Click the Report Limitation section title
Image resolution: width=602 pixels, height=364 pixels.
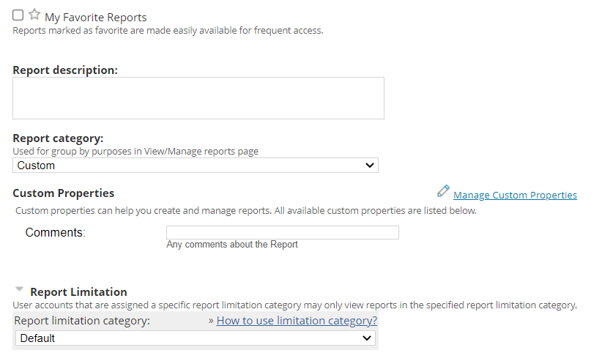[78, 291]
